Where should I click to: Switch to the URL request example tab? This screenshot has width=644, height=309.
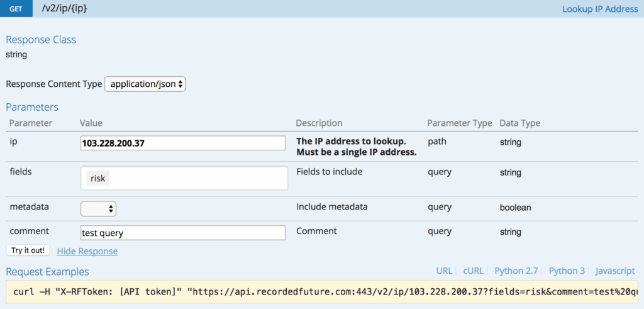444,271
